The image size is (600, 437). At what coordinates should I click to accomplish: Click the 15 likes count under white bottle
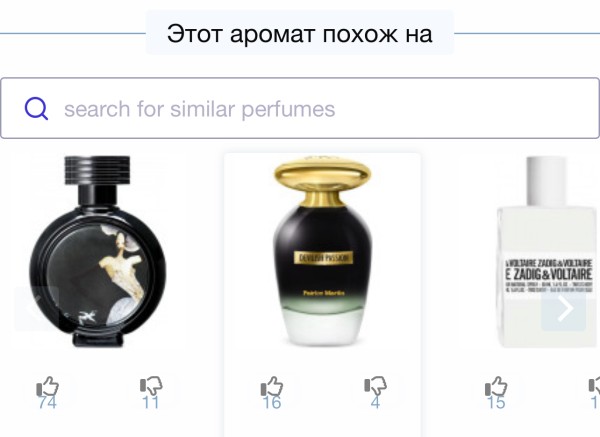pyautogui.click(x=496, y=403)
